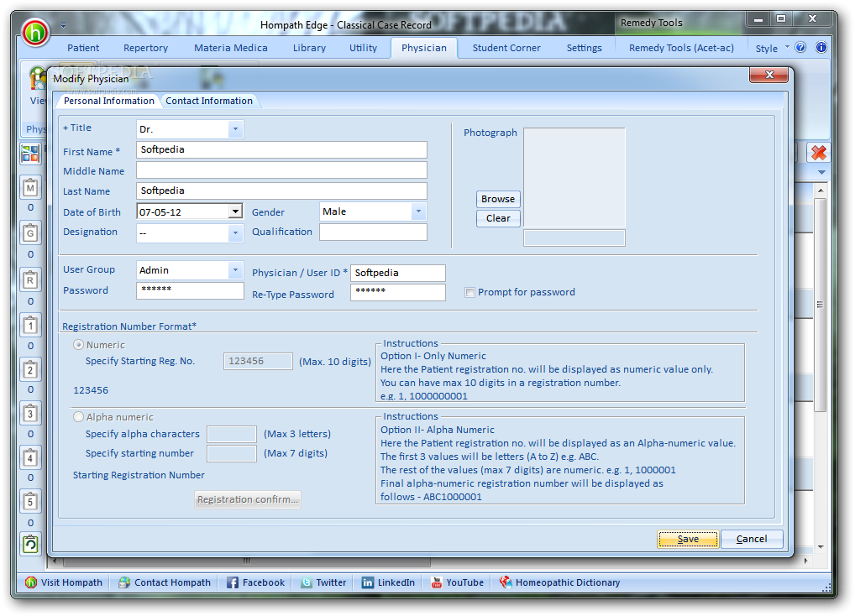Viewport: 855px width, 616px height.
Task: Click the Clear photograph button
Action: [x=498, y=218]
